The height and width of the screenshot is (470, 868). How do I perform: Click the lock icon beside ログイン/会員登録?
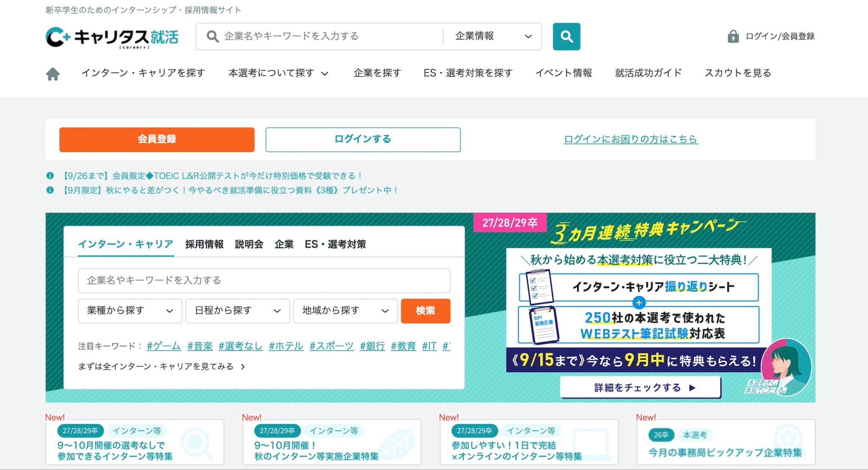(x=733, y=36)
